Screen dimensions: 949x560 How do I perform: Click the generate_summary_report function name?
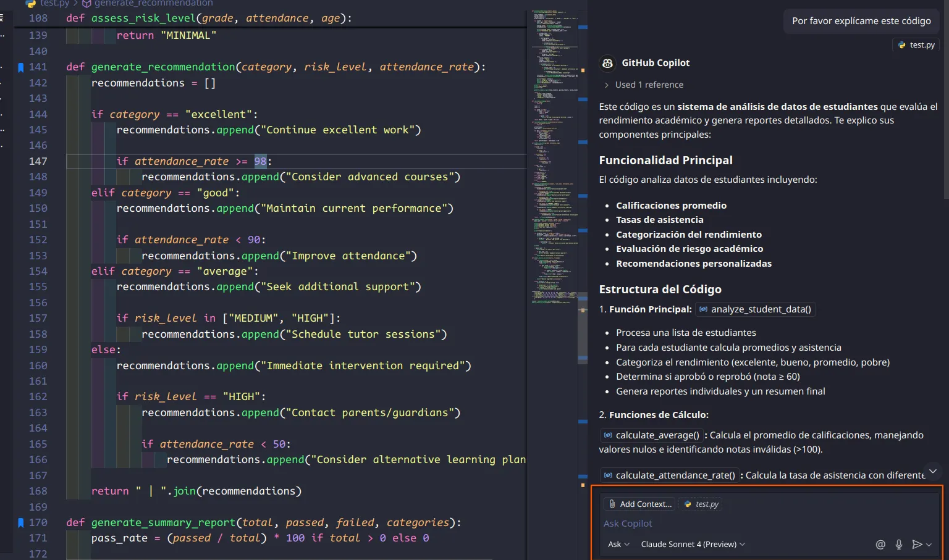point(163,522)
